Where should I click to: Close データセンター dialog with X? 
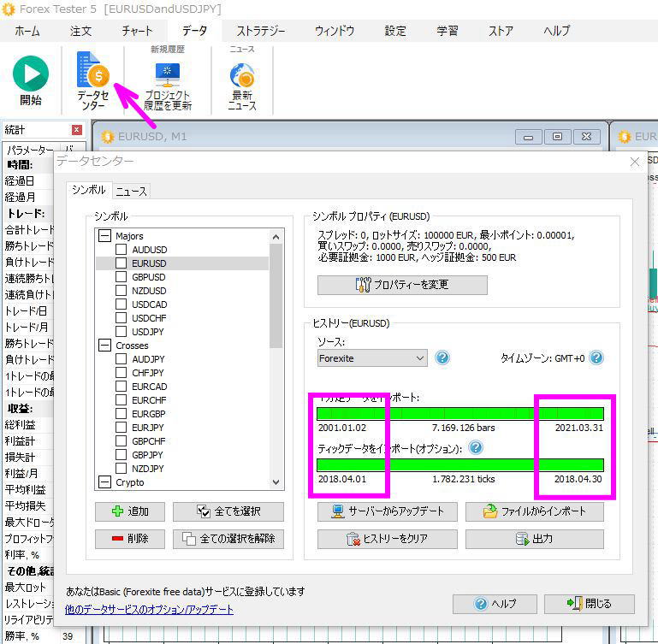[635, 162]
